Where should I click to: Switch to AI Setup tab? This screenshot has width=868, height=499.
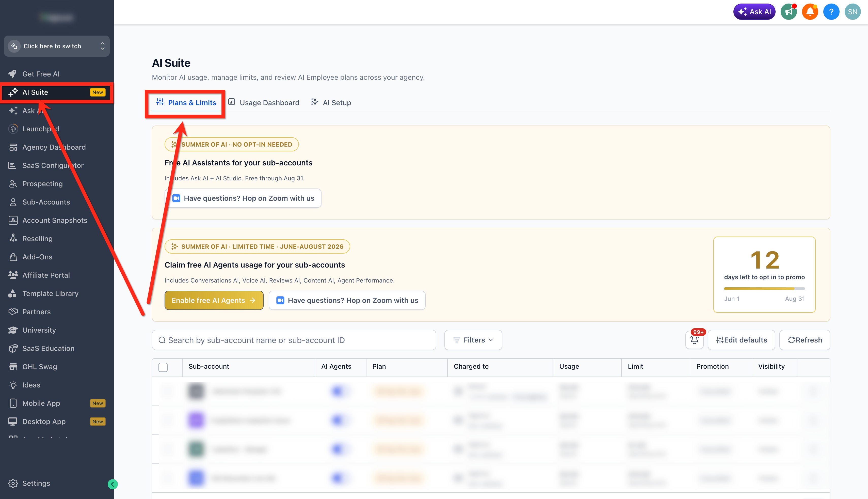(x=331, y=103)
